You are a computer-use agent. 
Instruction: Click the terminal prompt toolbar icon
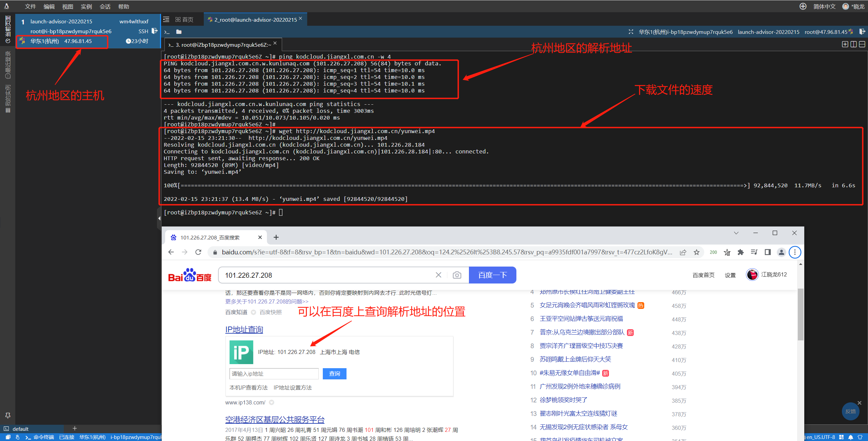[167, 32]
